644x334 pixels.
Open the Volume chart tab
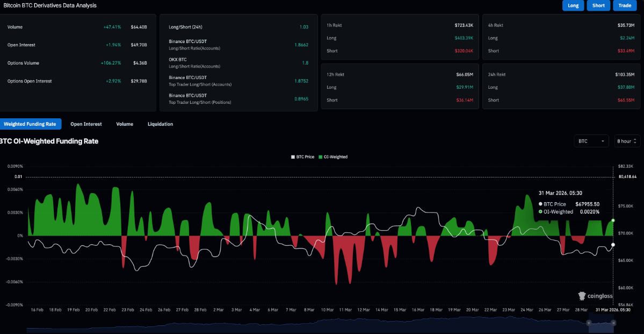pos(125,124)
